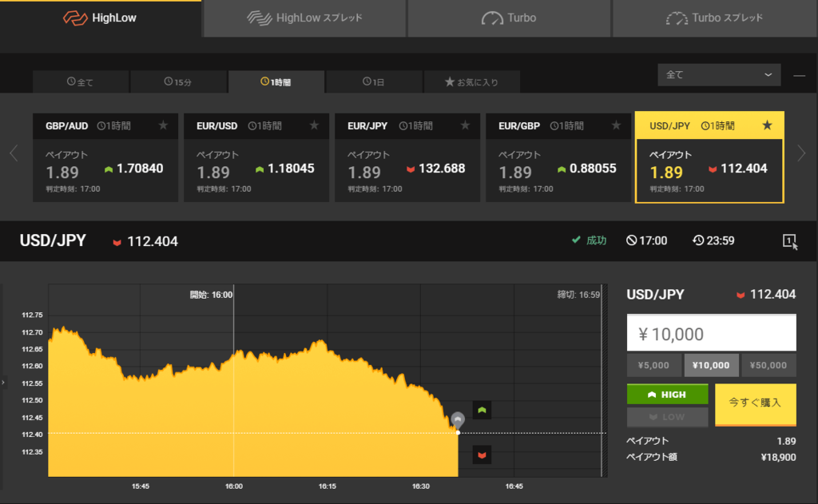Click the green up arrow beside 0.88055
Image resolution: width=818 pixels, height=504 pixels.
coord(562,169)
